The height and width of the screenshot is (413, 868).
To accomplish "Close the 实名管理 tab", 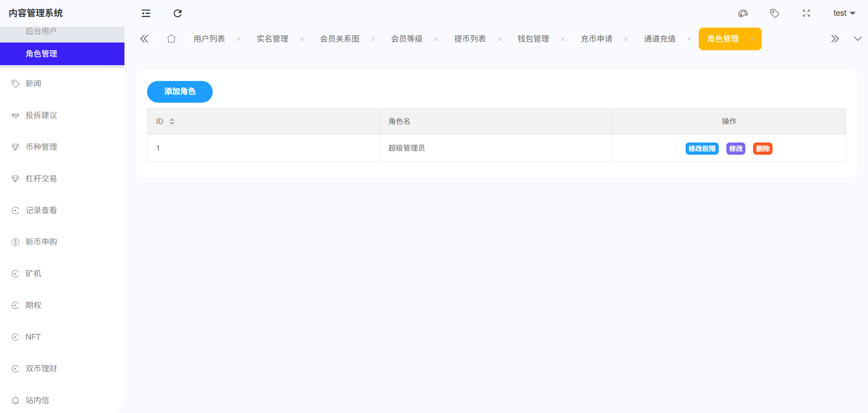I will (x=302, y=39).
